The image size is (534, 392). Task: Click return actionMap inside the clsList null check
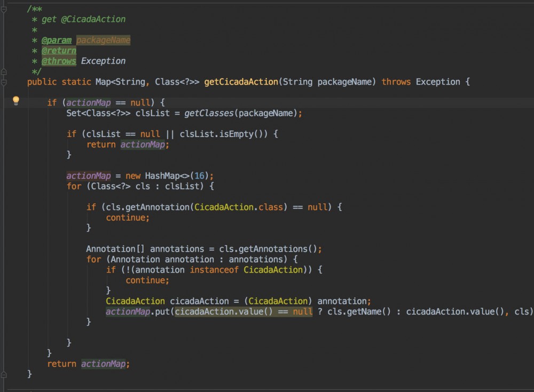[x=128, y=145]
